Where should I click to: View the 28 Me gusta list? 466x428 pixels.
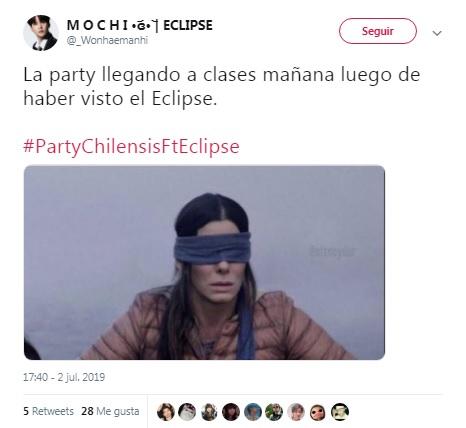click(x=110, y=411)
